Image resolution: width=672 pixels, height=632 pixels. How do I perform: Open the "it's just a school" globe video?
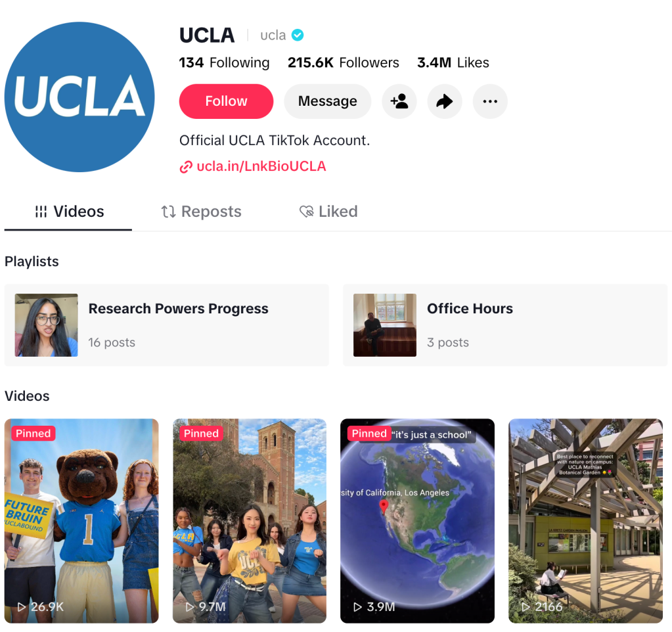417,520
